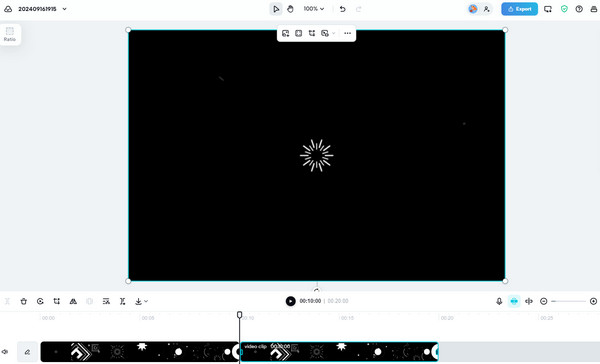This screenshot has height=364, width=600.
Task: Click the green security shield icon
Action: [564, 9]
